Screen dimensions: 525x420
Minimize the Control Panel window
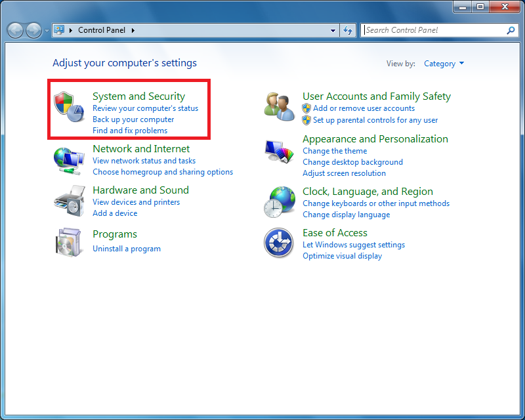coord(463,7)
